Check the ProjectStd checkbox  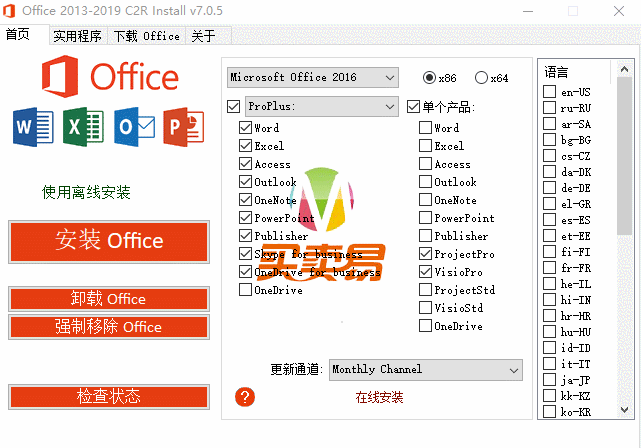click(426, 289)
